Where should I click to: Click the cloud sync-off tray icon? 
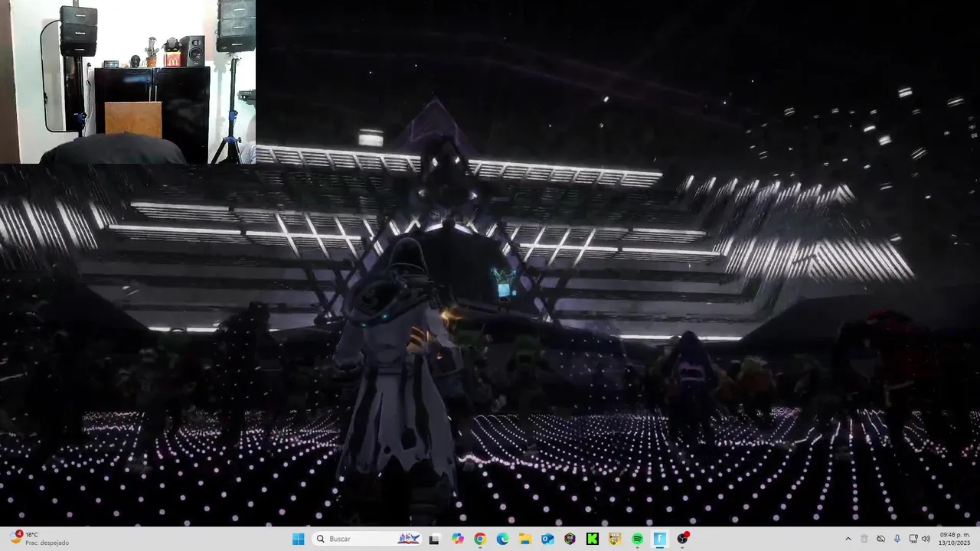pos(880,539)
